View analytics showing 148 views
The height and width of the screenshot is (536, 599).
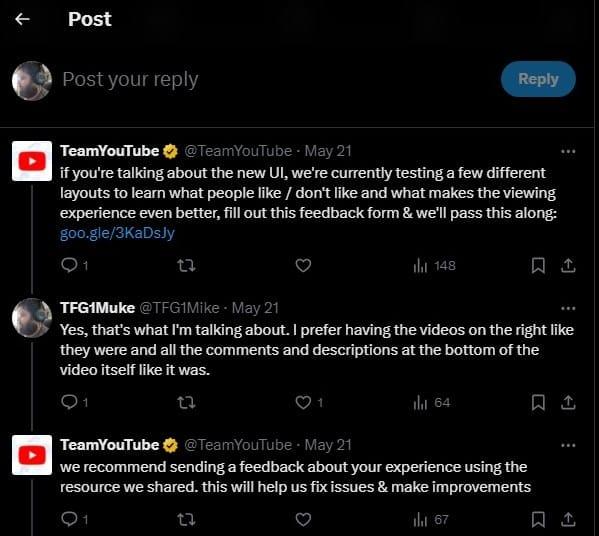434,266
